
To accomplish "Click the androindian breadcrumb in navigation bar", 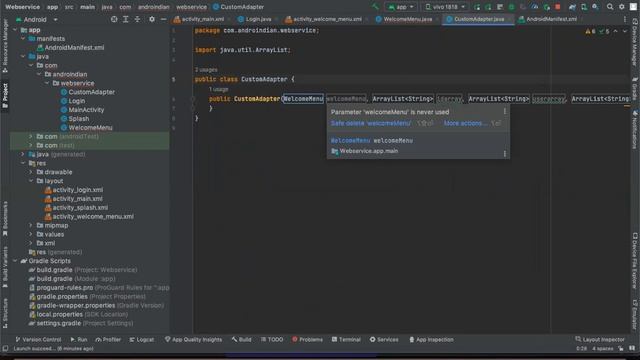I will (x=153, y=7).
